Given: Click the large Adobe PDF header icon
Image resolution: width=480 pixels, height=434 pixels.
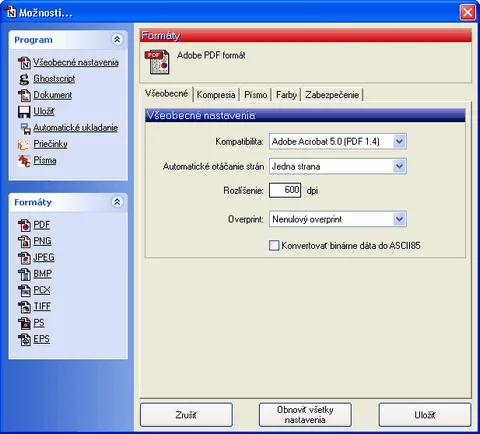Looking at the screenshot, I should 157,62.
